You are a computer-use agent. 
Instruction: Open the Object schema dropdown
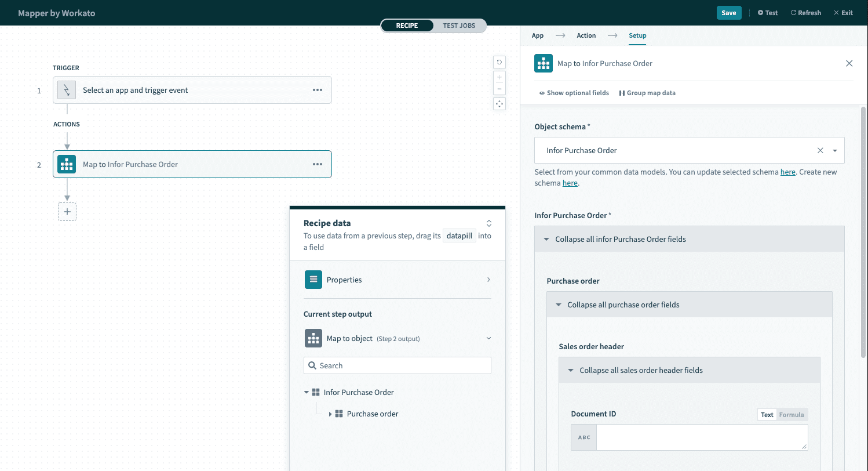[x=835, y=150]
